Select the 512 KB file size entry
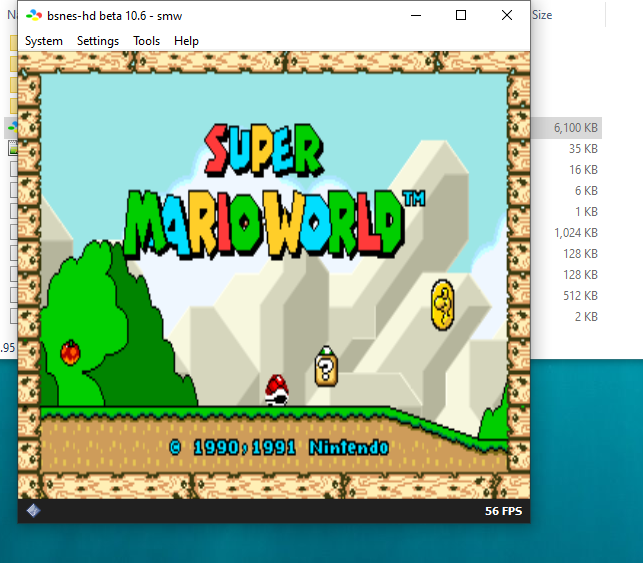 [x=580, y=296]
